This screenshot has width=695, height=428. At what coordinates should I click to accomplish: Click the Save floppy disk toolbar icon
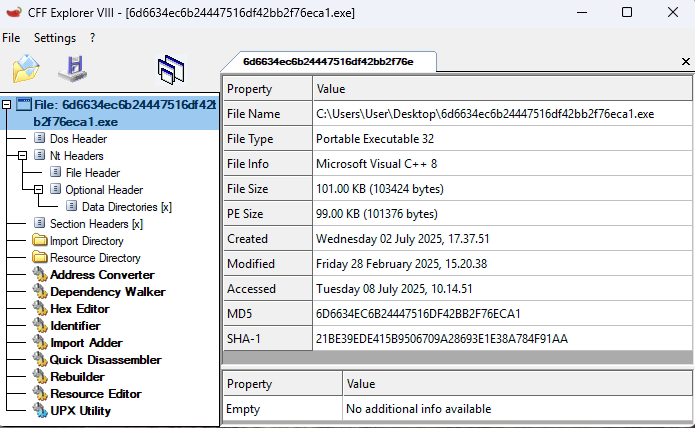click(73, 69)
